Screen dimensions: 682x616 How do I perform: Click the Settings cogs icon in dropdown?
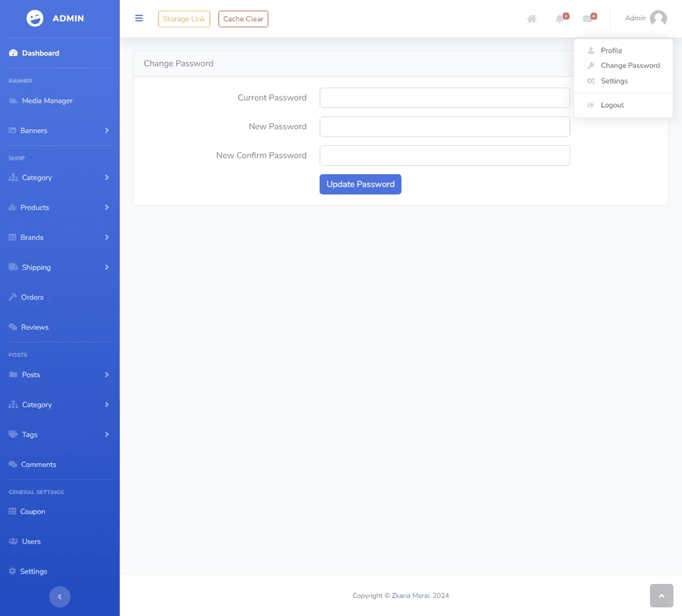[x=591, y=81]
